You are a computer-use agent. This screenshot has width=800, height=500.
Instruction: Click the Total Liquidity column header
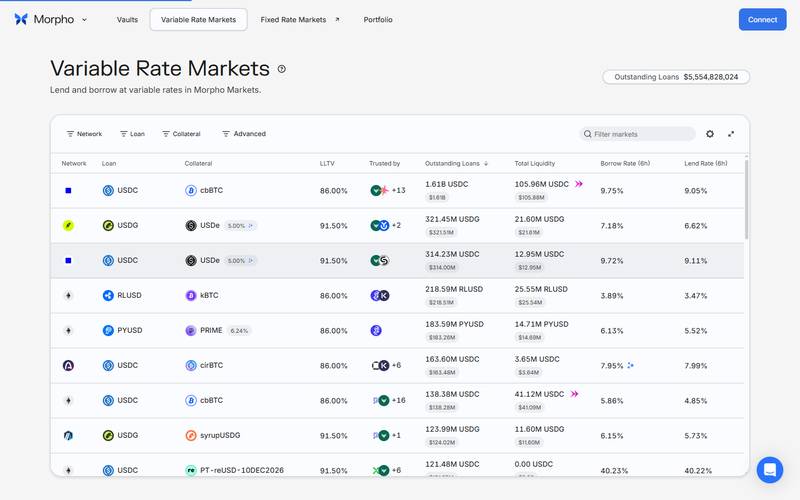tap(535, 163)
